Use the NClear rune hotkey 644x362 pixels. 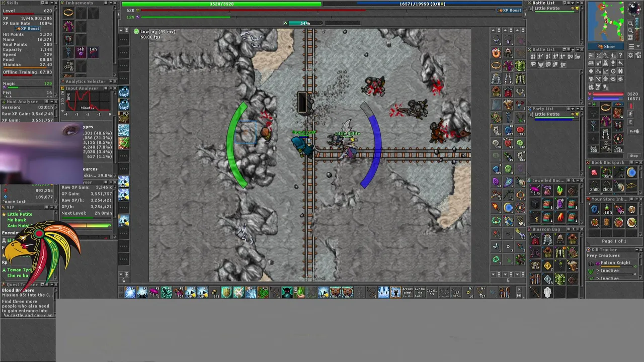508,144
